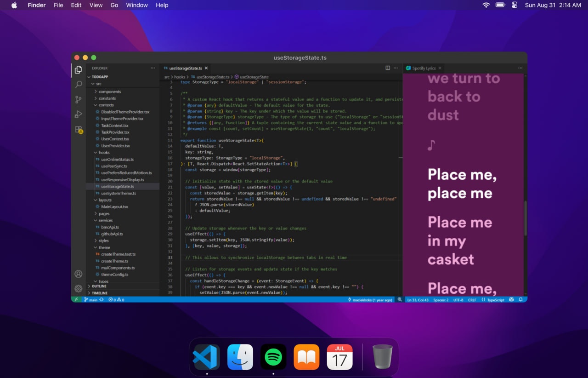Open the Apple menu
Image resolution: width=588 pixels, height=378 pixels.
point(14,5)
